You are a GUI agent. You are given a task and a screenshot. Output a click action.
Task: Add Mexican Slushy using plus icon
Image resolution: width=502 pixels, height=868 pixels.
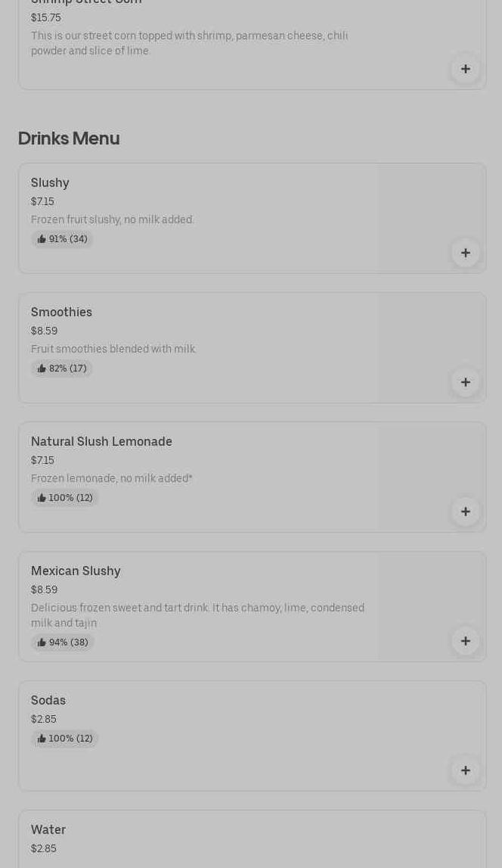point(466,641)
